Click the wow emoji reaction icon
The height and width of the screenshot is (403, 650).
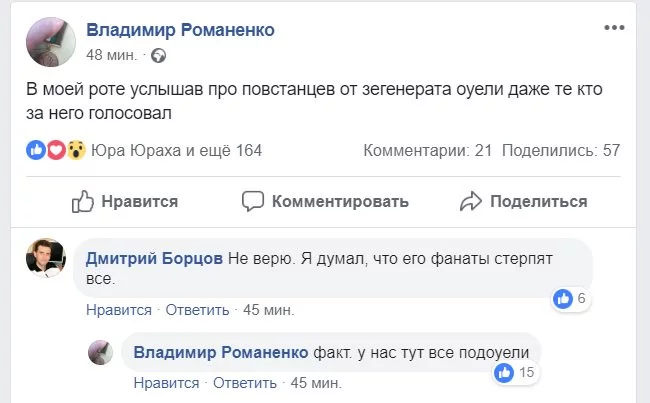[75, 150]
